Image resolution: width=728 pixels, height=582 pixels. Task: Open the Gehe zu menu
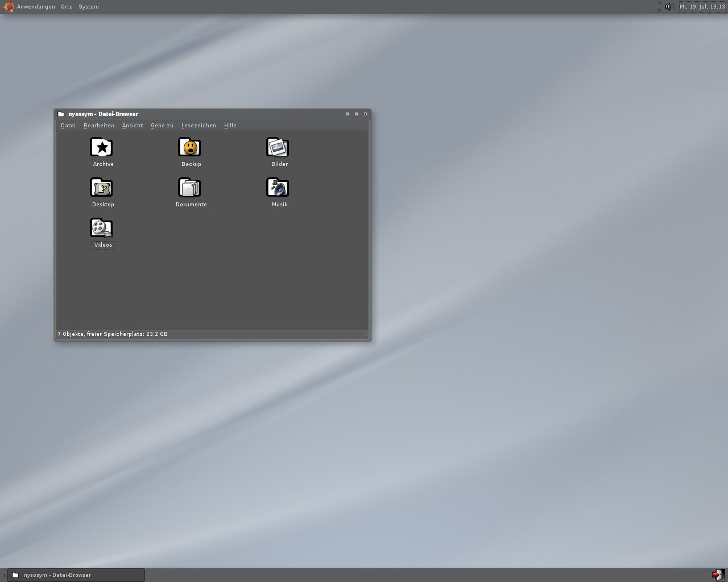click(x=162, y=126)
